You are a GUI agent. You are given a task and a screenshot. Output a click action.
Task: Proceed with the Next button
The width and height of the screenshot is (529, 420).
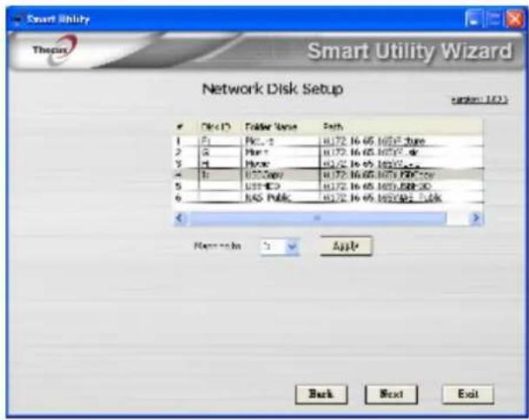[392, 394]
